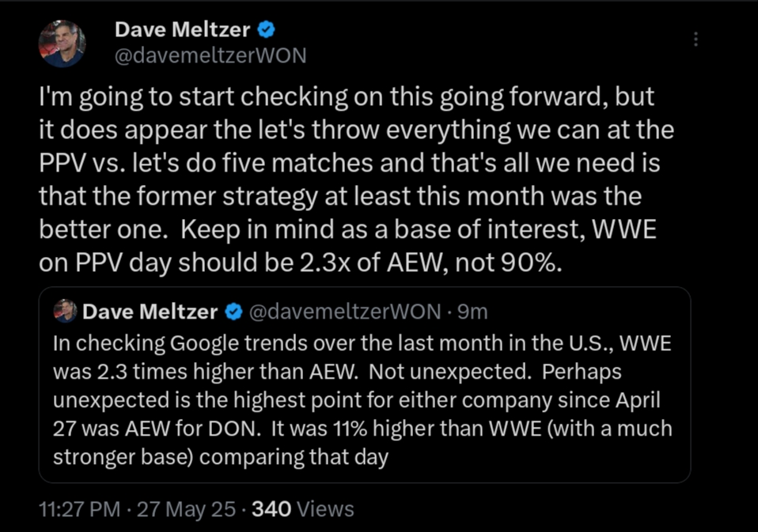Open the top @davemeltzerWON handle
The width and height of the screenshot is (758, 532).
pos(210,55)
